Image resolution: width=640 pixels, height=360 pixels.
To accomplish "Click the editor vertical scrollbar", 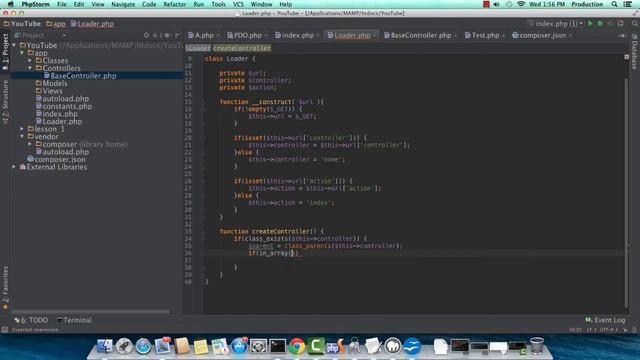I will [x=626, y=193].
